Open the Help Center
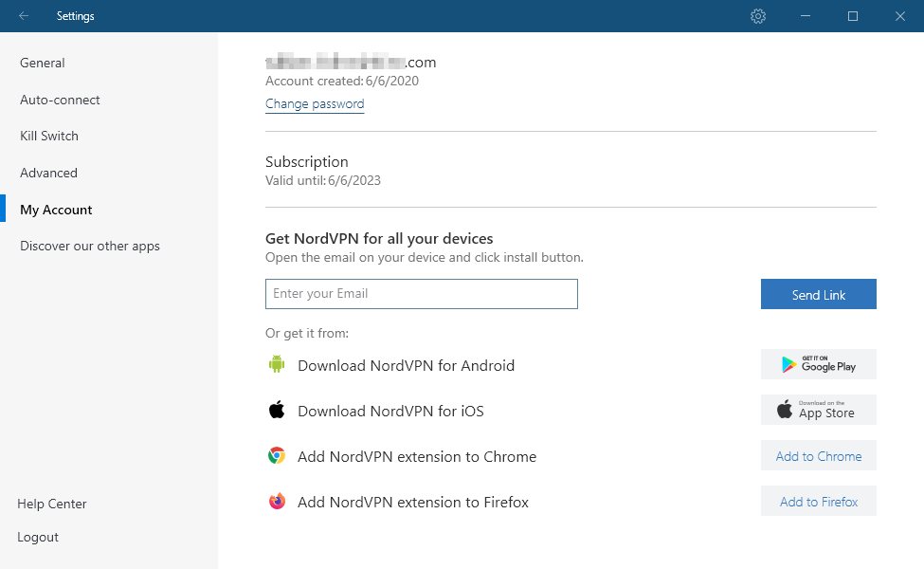This screenshot has width=924, height=569. coord(52,504)
